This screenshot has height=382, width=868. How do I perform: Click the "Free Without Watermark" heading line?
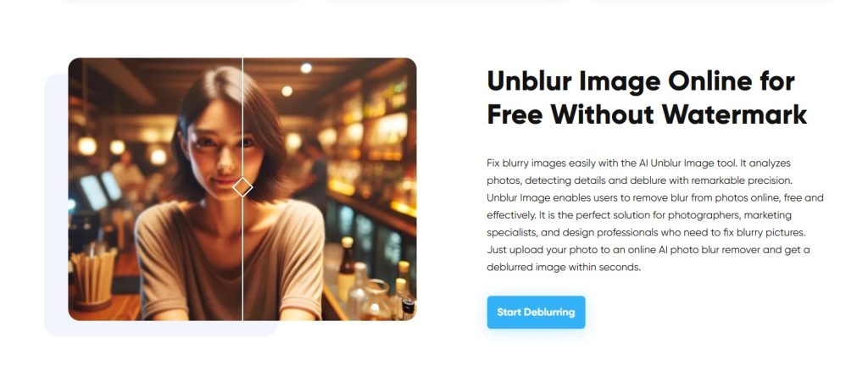coord(647,114)
